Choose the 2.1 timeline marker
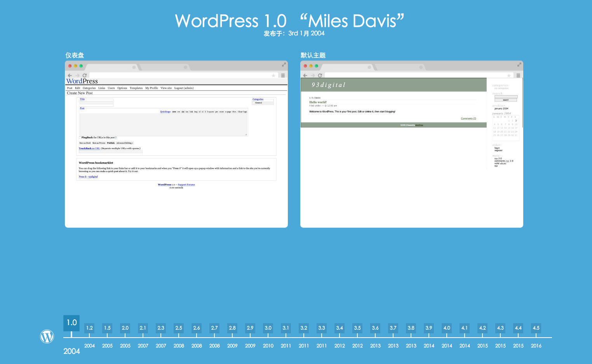The height and width of the screenshot is (364, 592). [x=143, y=328]
